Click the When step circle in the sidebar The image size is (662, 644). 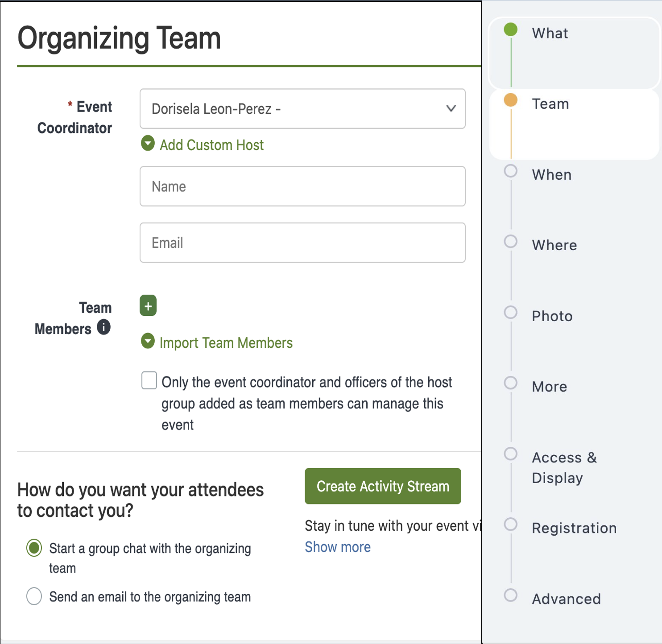[510, 171]
